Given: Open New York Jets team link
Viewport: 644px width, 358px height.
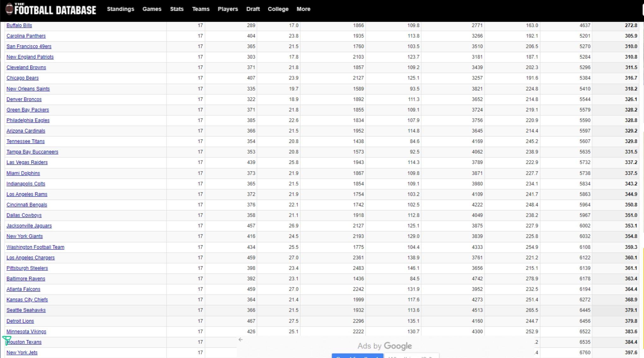Looking at the screenshot, I should tap(22, 353).
